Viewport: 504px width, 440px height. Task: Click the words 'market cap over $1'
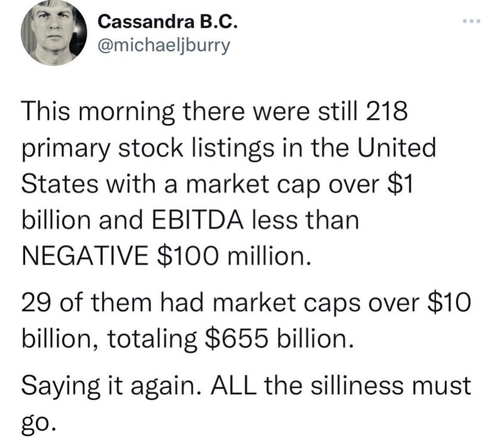click(x=299, y=185)
